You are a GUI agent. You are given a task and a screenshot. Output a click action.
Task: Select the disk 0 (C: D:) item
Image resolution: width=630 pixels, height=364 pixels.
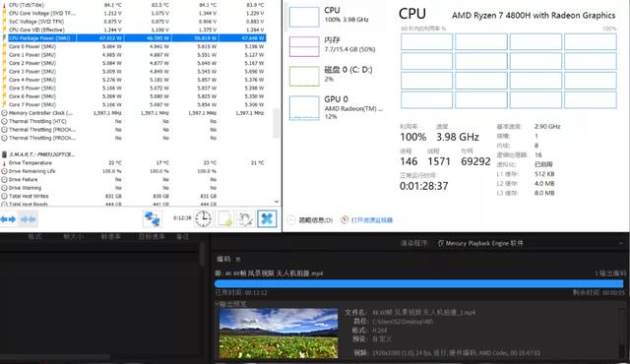(335, 76)
